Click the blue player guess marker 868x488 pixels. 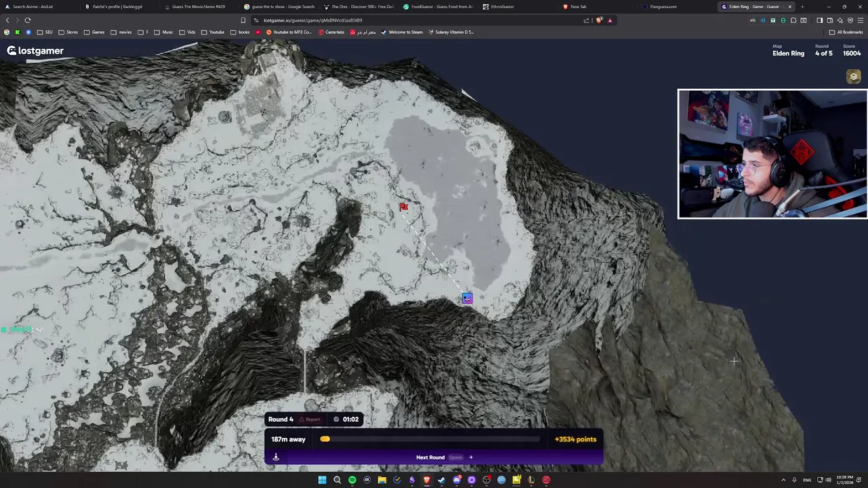click(467, 298)
